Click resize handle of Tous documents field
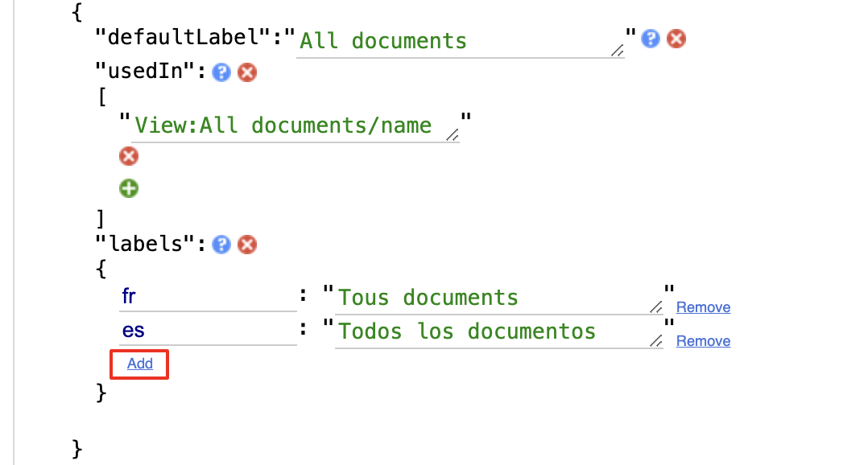 656,307
